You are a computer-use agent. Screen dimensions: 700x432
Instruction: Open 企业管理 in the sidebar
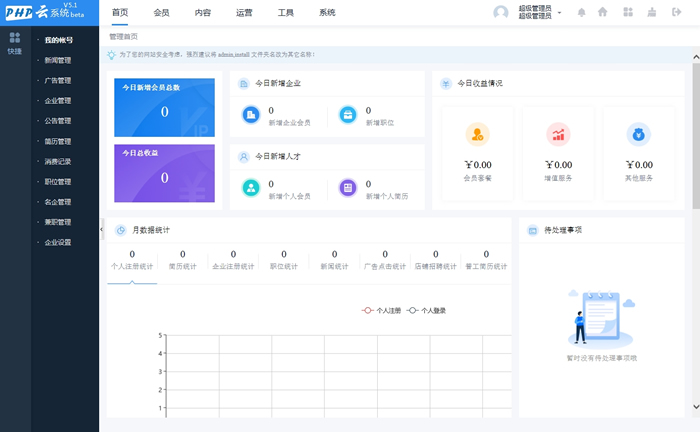pyautogui.click(x=58, y=101)
